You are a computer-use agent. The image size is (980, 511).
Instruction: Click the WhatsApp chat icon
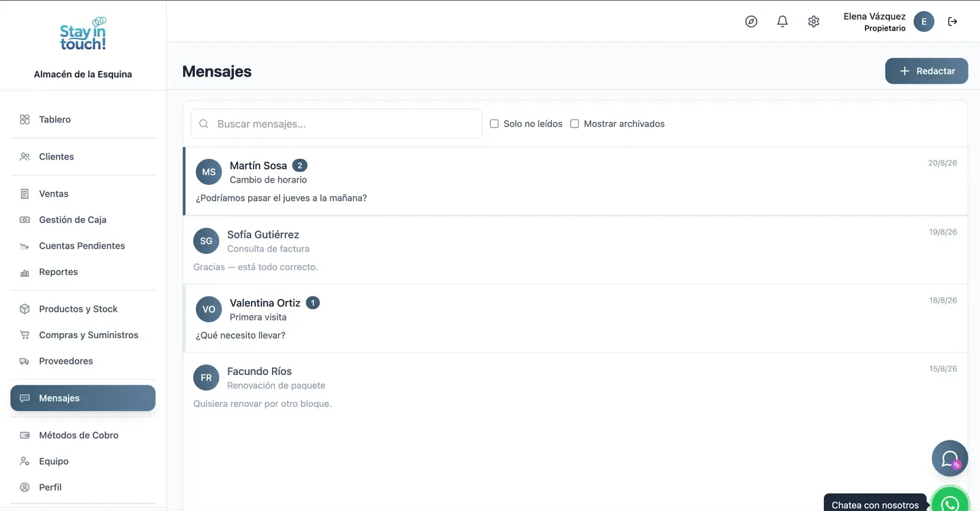(950, 501)
